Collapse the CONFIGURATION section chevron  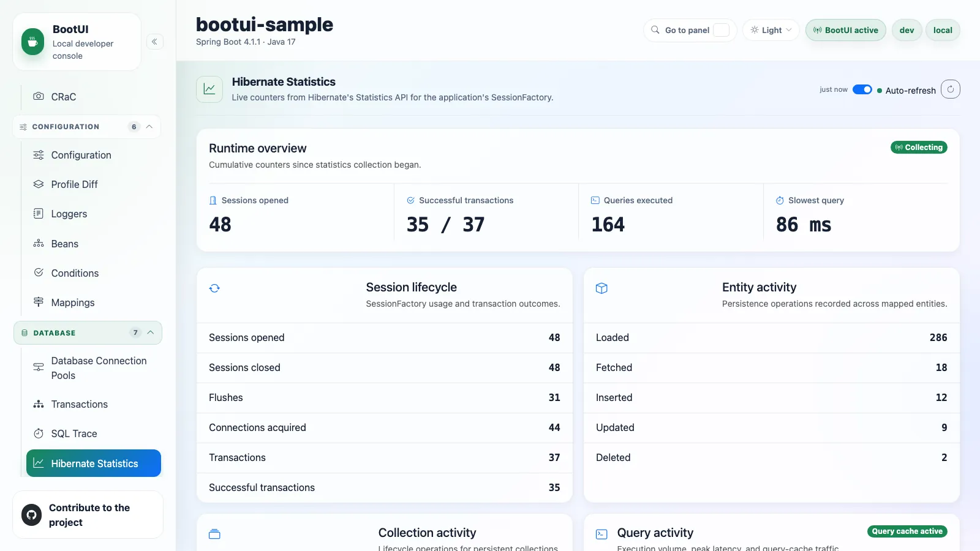[x=149, y=127]
